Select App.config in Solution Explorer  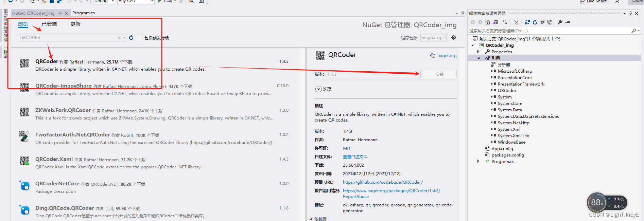tap(502, 149)
